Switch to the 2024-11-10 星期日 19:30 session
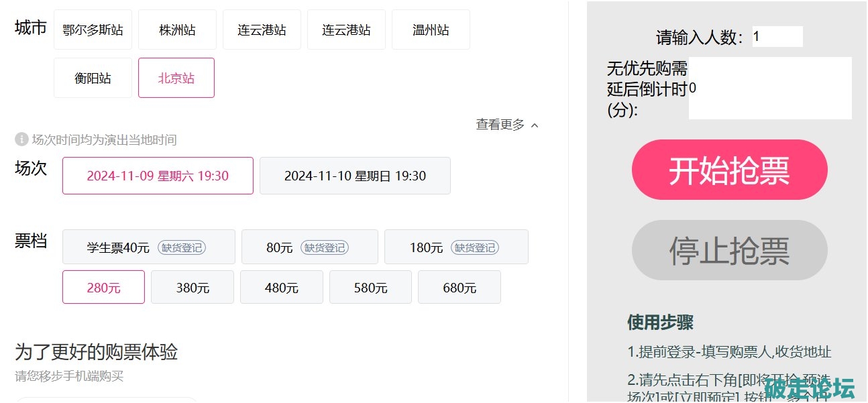The width and height of the screenshot is (868, 403). 355,176
